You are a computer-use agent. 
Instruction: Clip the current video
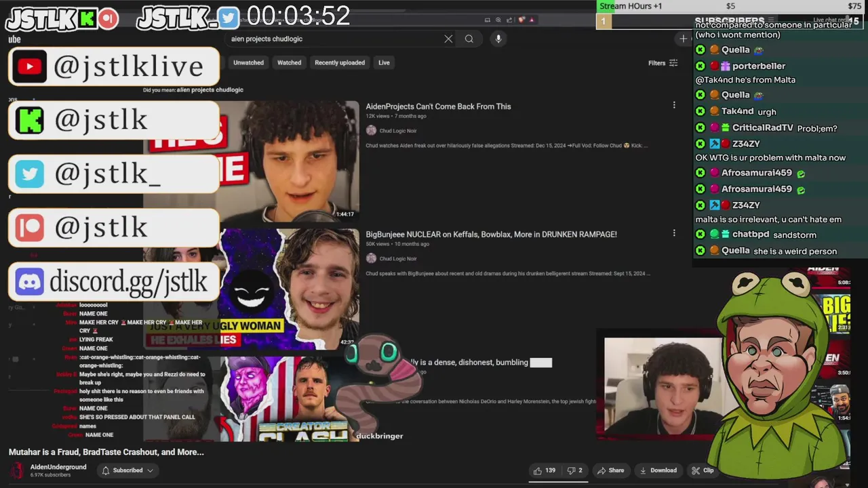point(703,470)
